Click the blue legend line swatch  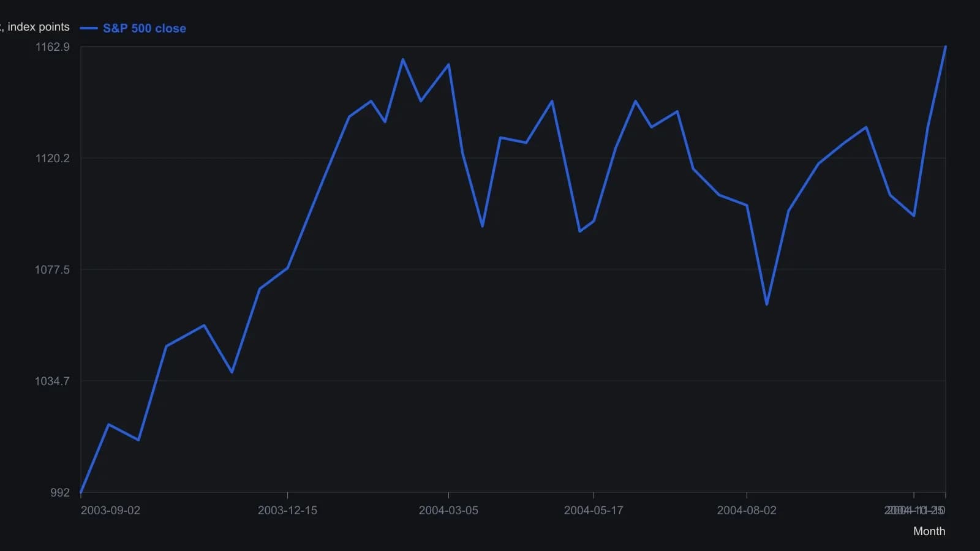[89, 28]
